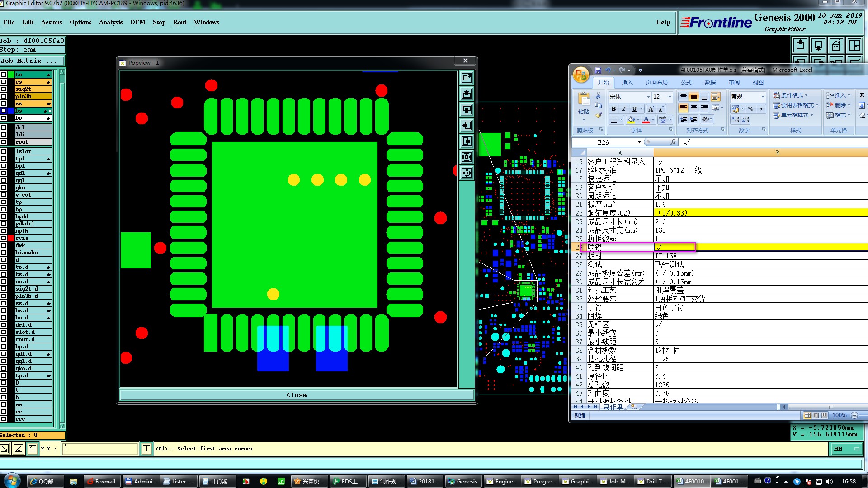Click the Excel save icon
Screen dimensions: 868x488
(598, 70)
